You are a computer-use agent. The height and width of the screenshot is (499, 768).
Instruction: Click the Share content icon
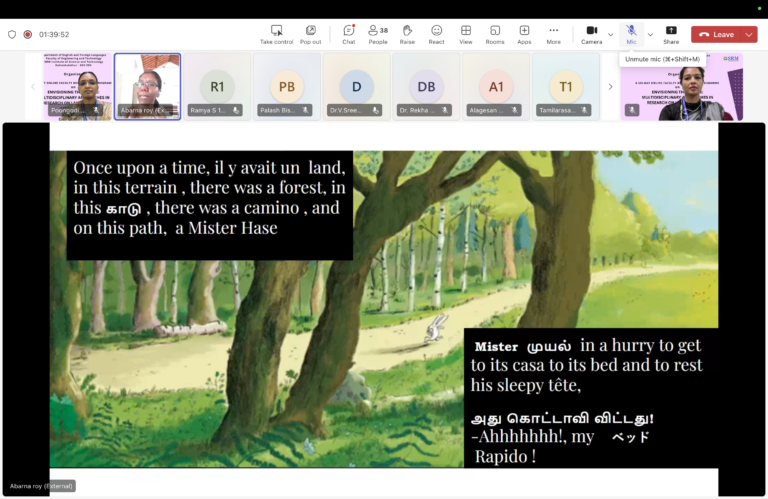pyautogui.click(x=670, y=34)
